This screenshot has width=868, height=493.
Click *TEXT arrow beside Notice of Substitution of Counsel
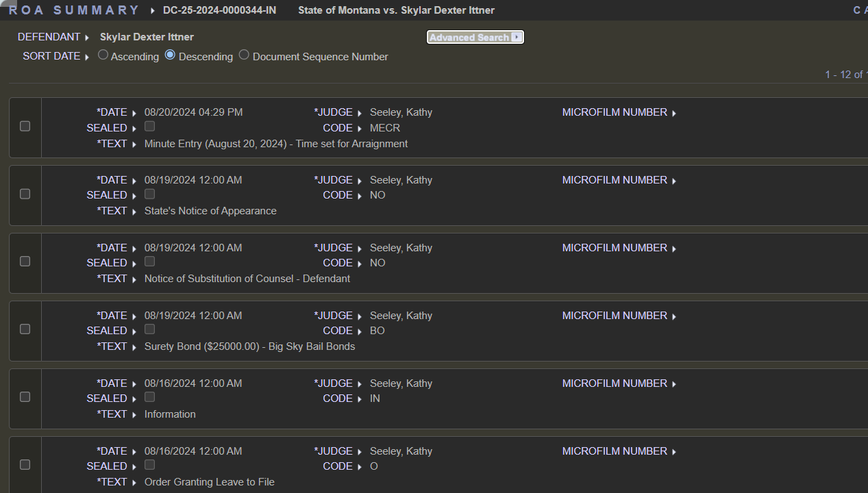click(x=134, y=279)
